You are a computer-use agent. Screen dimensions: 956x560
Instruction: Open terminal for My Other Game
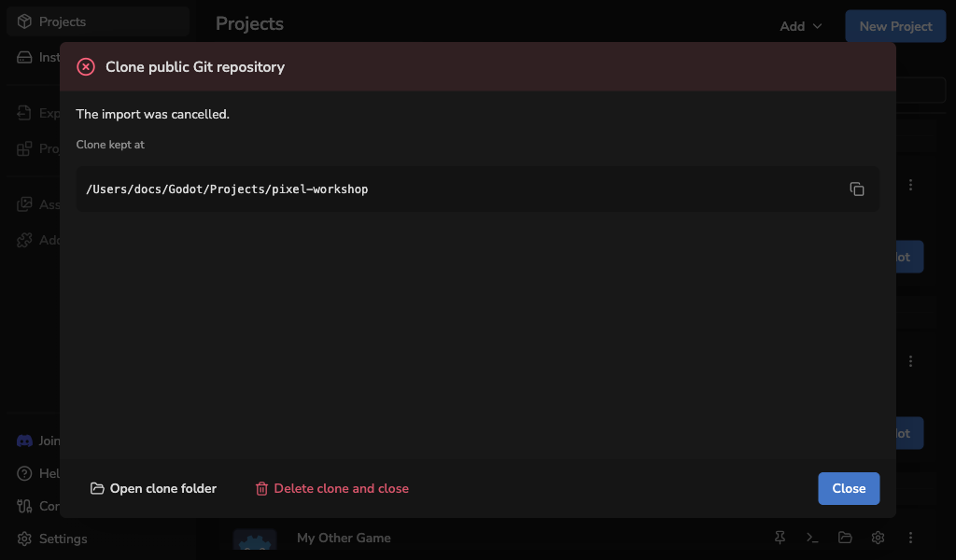[x=812, y=538]
